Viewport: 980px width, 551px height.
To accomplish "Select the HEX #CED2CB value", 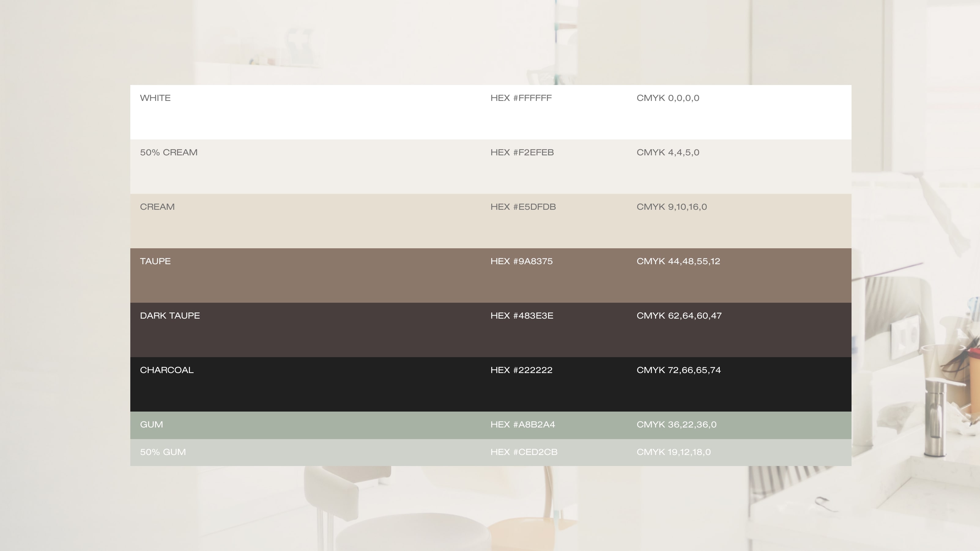I will click(524, 452).
